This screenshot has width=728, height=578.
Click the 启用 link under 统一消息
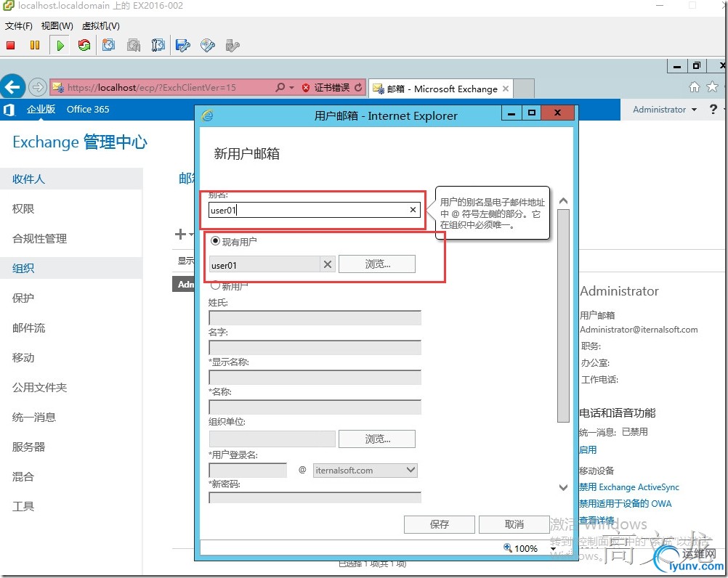click(588, 449)
